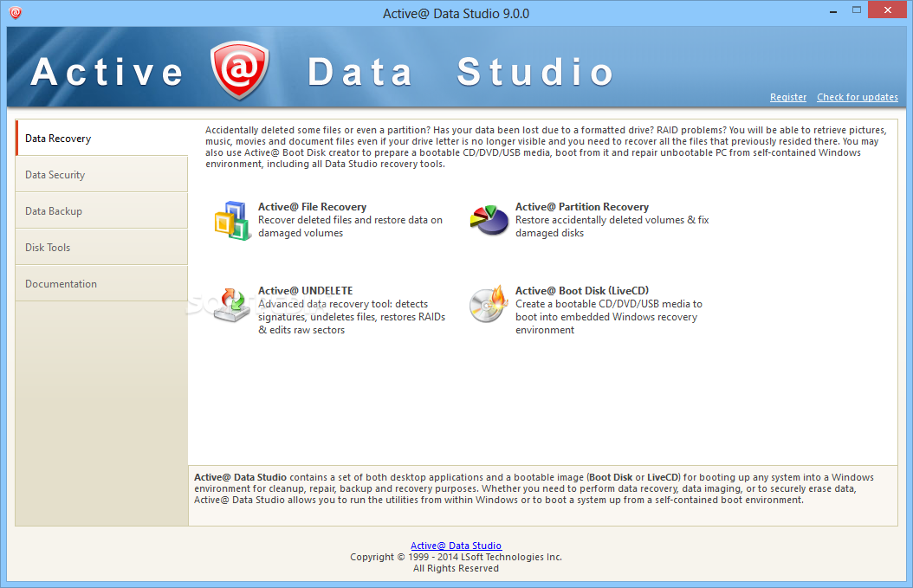Click the app icon in title bar

[16, 13]
